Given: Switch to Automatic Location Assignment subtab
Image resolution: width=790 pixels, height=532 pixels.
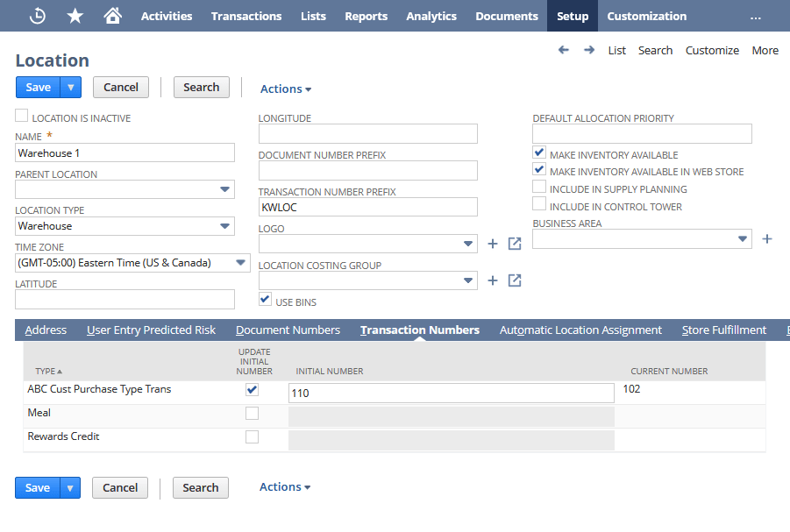Looking at the screenshot, I should tap(580, 330).
